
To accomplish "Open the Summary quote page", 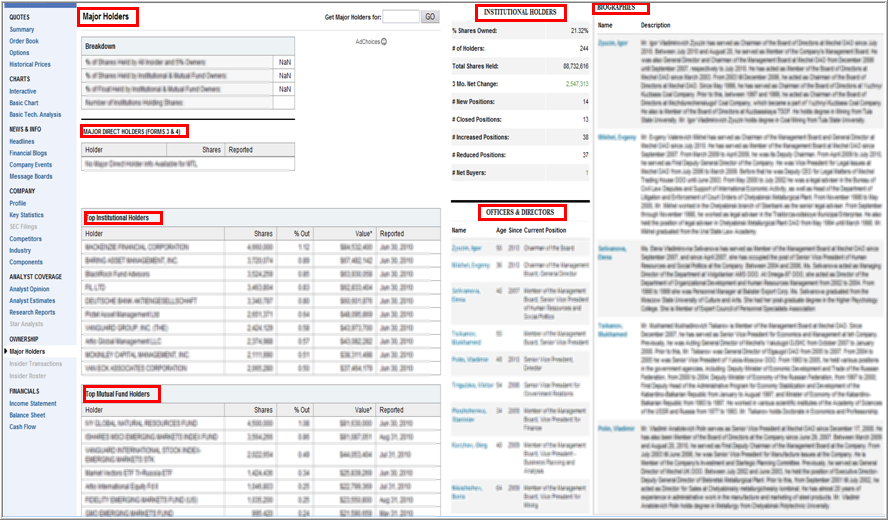I will coord(22,29).
